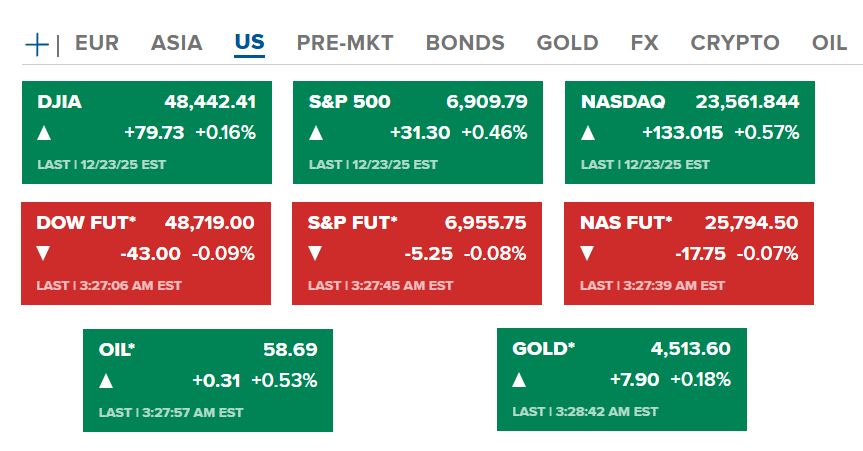This screenshot has height=451, width=863.
Task: Click the up arrow in DJIA tile
Action: pos(44,133)
